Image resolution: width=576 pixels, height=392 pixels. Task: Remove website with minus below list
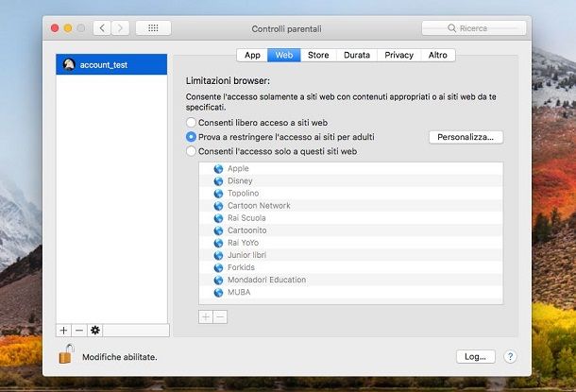coord(220,316)
